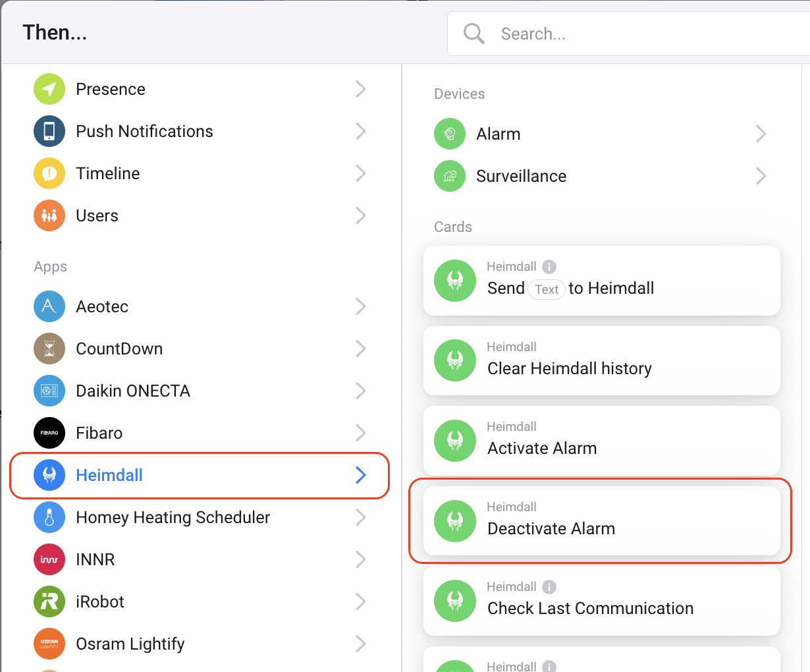Expand the Surveillance device chevron
The width and height of the screenshot is (810, 672).
tap(761, 176)
